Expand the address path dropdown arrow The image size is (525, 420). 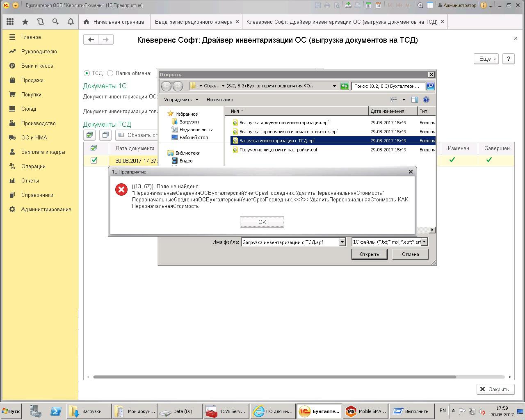(x=334, y=86)
